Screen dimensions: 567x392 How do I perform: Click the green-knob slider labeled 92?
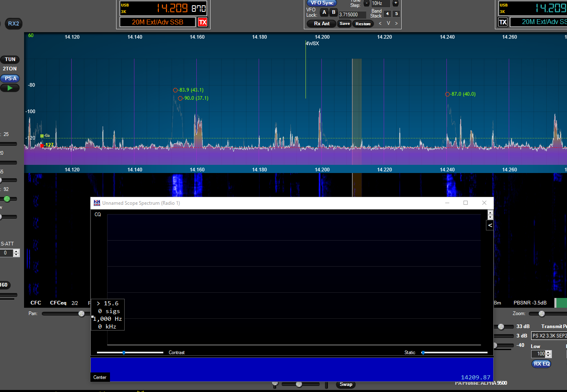click(x=7, y=199)
